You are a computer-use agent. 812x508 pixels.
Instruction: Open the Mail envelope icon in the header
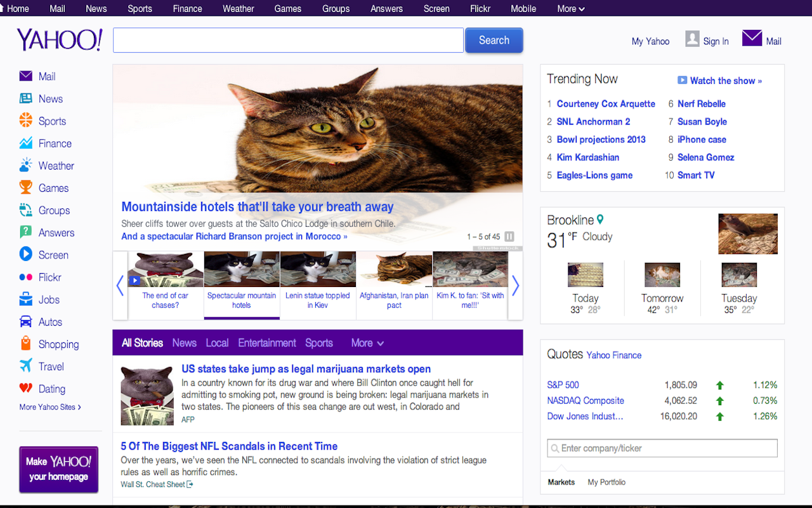point(752,38)
